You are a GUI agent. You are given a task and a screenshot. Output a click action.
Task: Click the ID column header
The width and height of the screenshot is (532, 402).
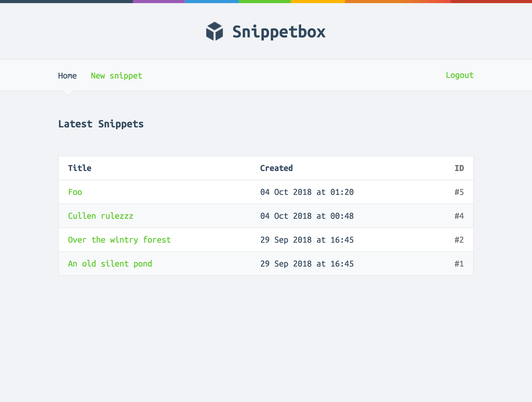click(459, 168)
